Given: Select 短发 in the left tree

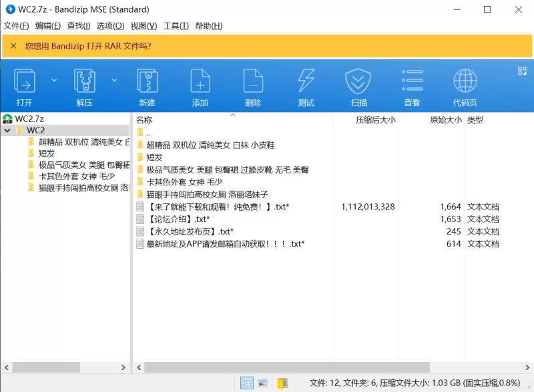Looking at the screenshot, I should [46, 153].
